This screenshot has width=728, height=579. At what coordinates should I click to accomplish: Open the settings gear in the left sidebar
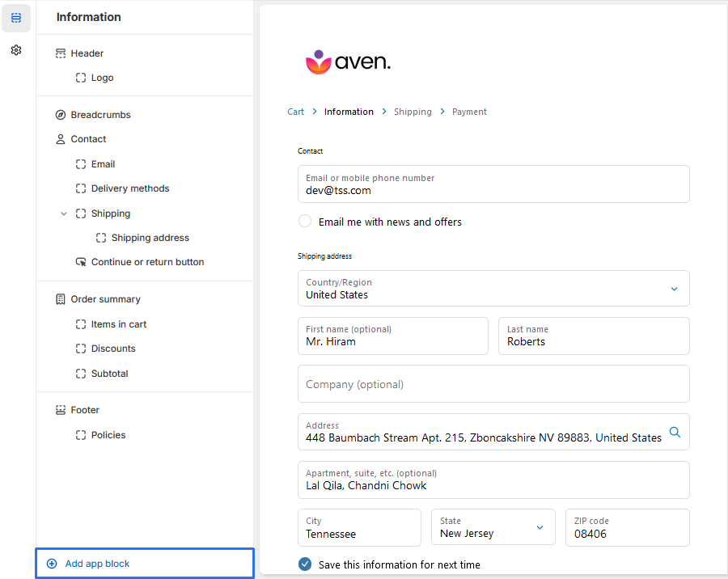15,50
